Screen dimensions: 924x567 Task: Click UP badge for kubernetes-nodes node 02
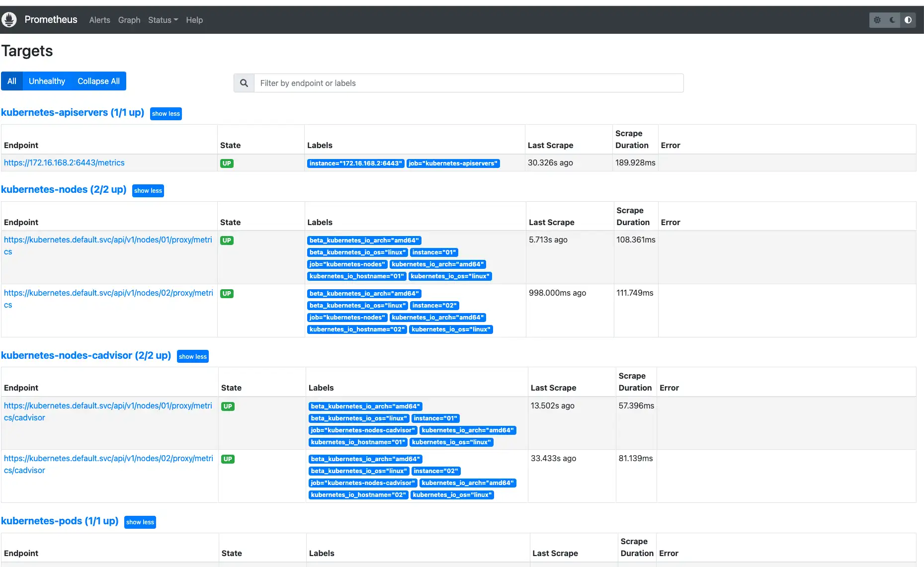227,294
